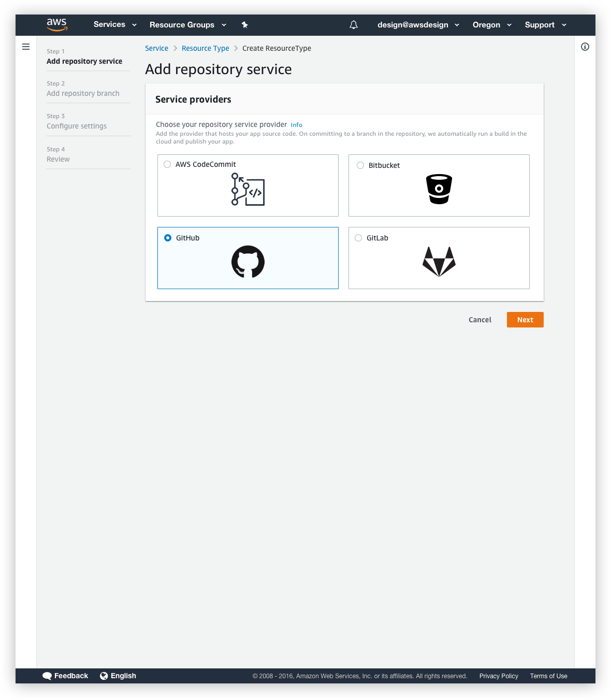611x700 pixels.
Task: Open the Privacy Policy link
Action: point(499,676)
